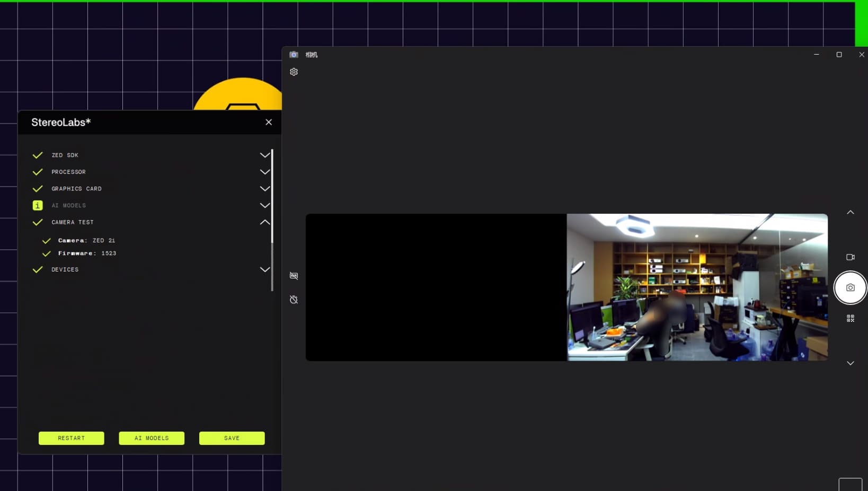
Task: Click the Camera ZED 2i row check mark
Action: [x=47, y=240]
